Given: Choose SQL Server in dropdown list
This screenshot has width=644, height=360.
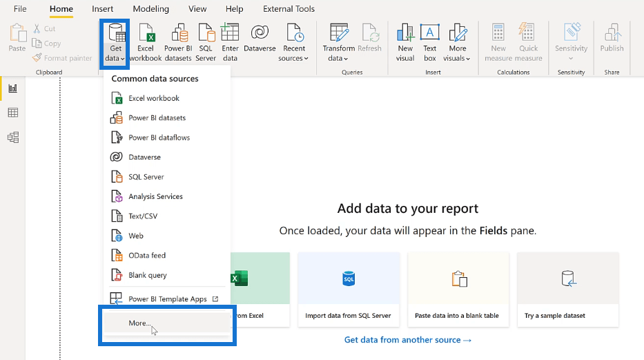Looking at the screenshot, I should point(167,177).
